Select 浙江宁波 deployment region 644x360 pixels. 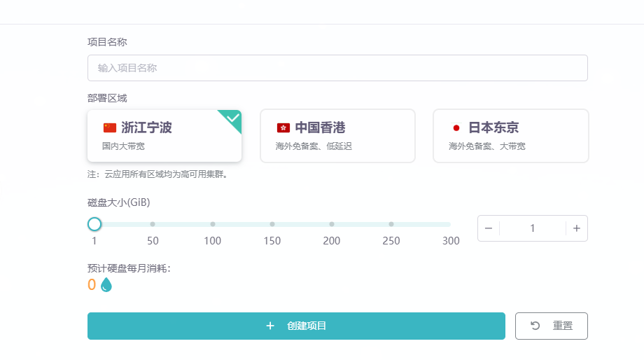[x=164, y=136]
